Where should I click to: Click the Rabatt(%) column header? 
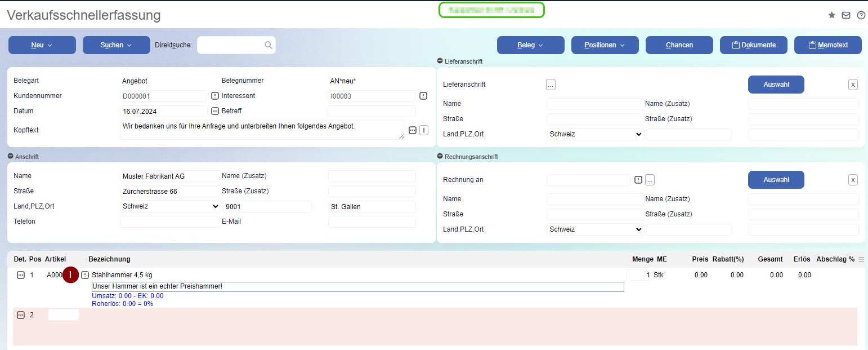728,259
